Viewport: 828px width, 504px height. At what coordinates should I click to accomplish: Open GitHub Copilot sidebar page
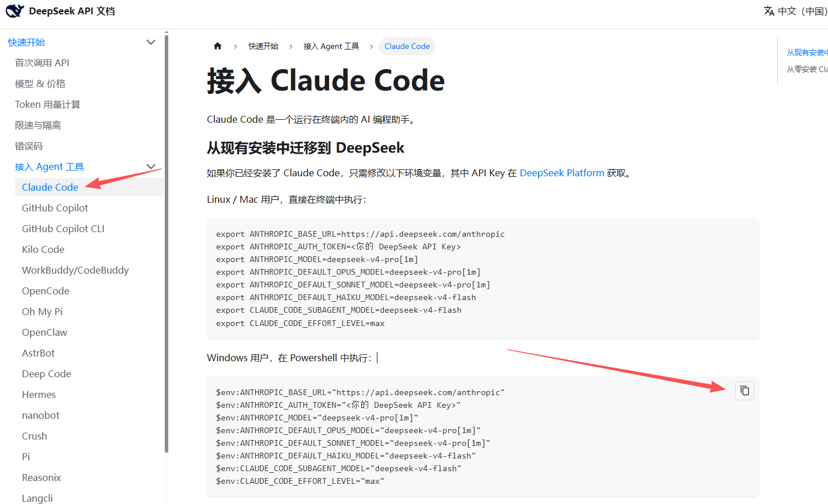(55, 208)
